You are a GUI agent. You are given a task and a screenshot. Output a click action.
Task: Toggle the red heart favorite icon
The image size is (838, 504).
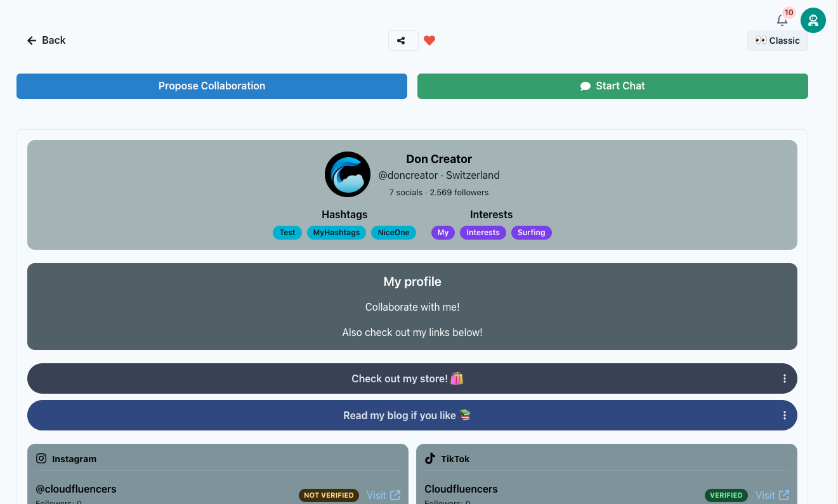click(x=429, y=41)
